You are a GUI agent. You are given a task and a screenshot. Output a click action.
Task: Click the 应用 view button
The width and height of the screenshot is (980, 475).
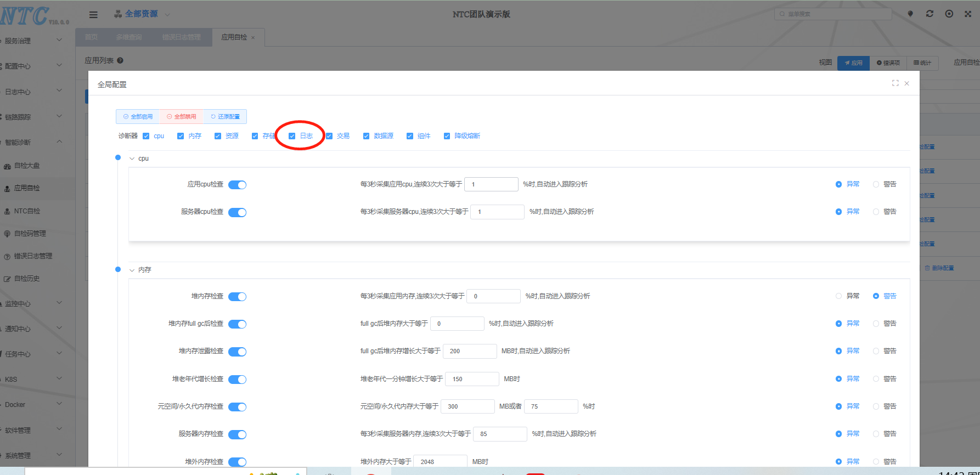pos(853,63)
